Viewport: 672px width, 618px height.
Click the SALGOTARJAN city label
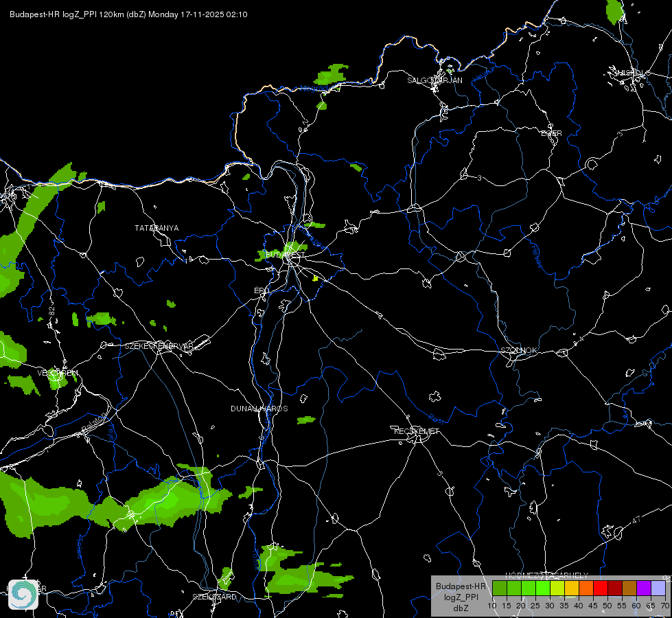435,80
